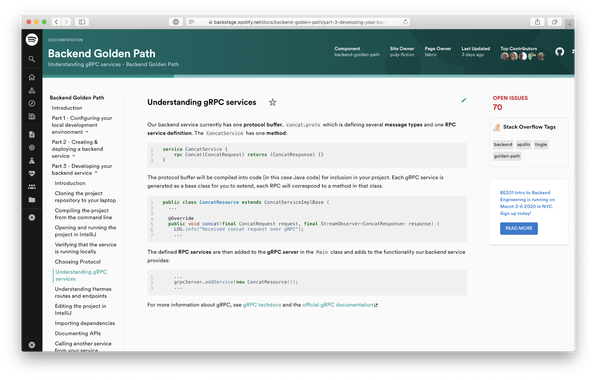
Task: Click the GitHub icon in header
Action: (x=560, y=52)
